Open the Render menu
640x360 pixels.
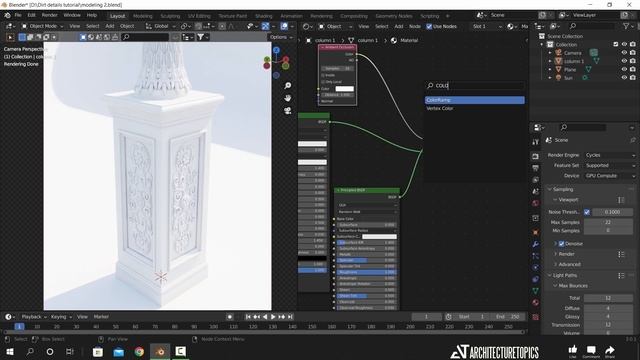49,15
